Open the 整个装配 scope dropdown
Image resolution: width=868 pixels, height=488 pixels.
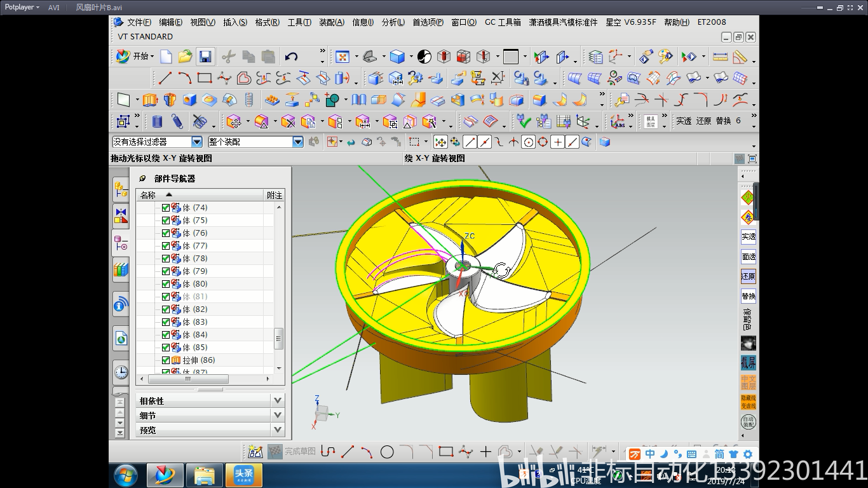point(297,142)
